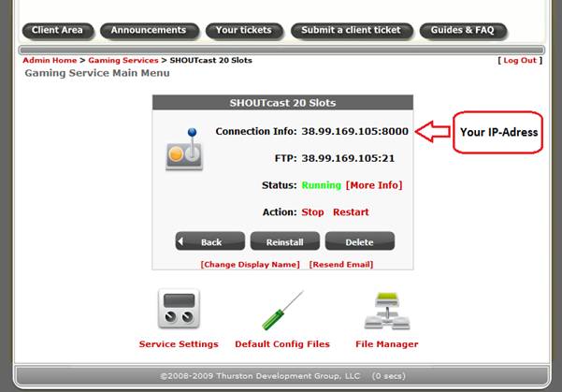562x392 pixels.
Task: Go to Announcements page
Action: coord(149,30)
